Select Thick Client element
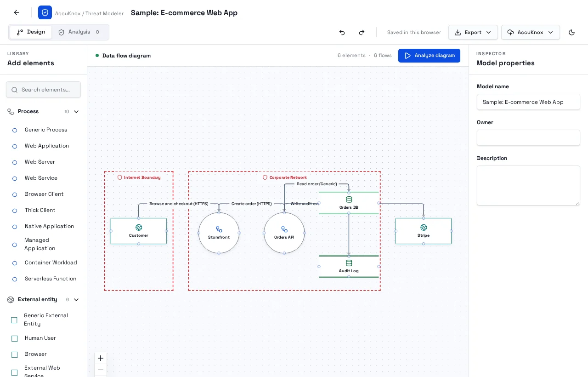The height and width of the screenshot is (377, 588). [x=44, y=211]
